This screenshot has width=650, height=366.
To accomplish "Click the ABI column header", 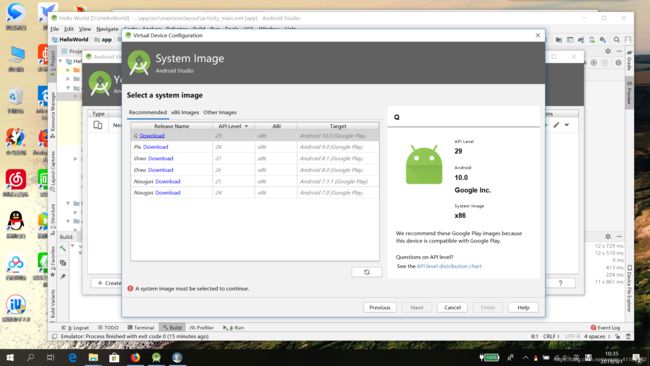I will click(x=276, y=126).
